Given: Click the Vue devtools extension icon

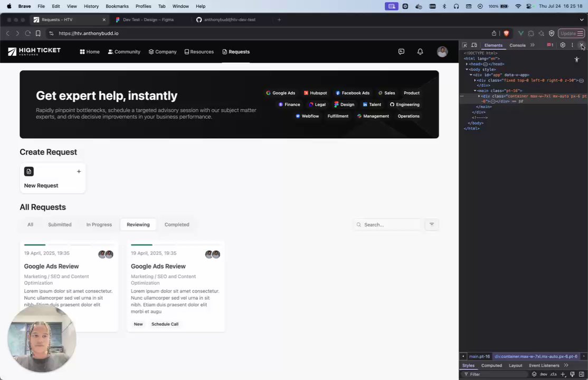Looking at the screenshot, I should tap(521, 33).
